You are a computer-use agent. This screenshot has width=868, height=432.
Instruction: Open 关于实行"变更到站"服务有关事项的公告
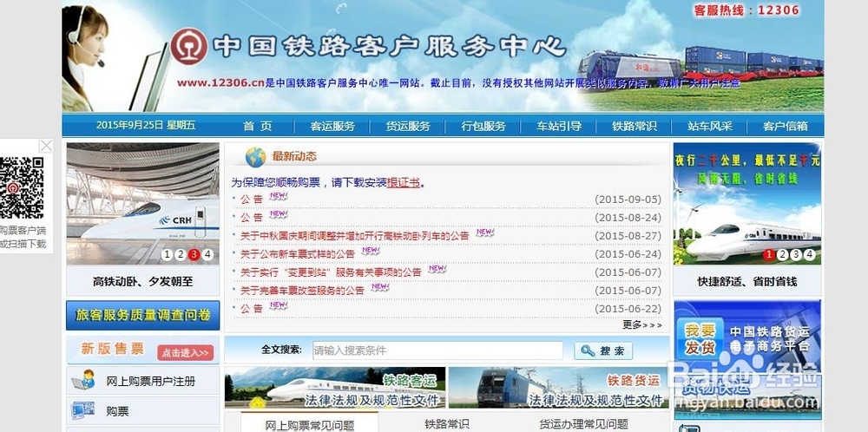[x=331, y=272]
